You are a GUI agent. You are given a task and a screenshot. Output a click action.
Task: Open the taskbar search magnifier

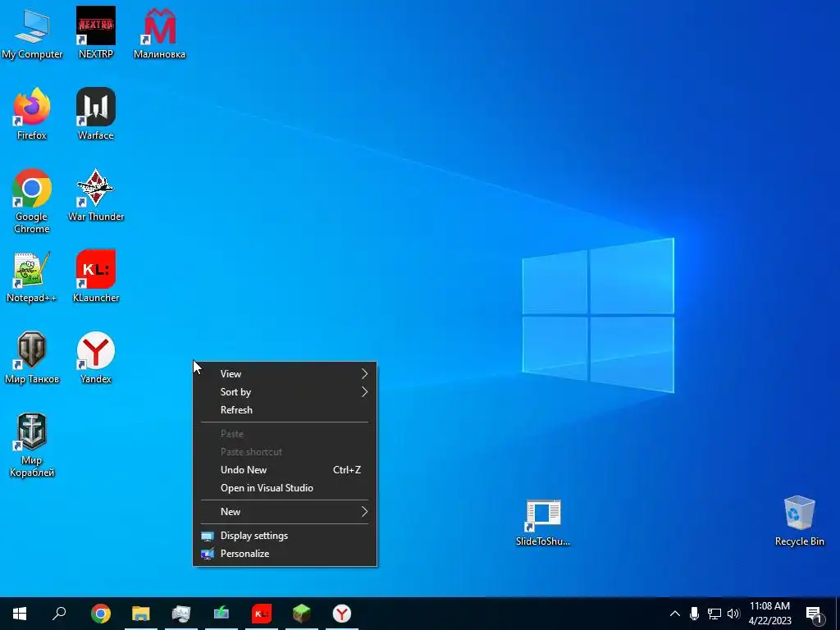(59, 614)
